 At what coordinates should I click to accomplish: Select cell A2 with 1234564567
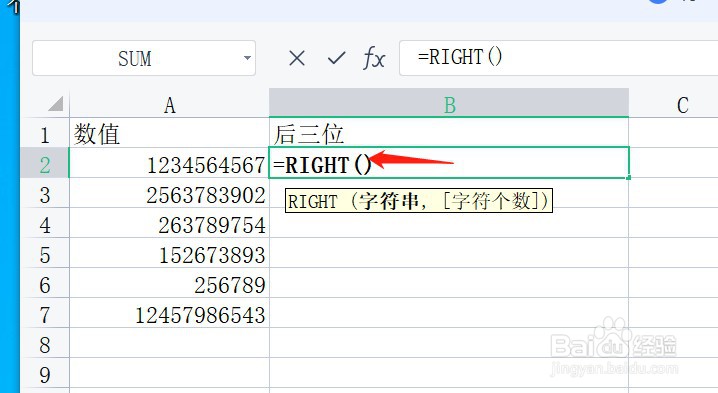pos(169,163)
